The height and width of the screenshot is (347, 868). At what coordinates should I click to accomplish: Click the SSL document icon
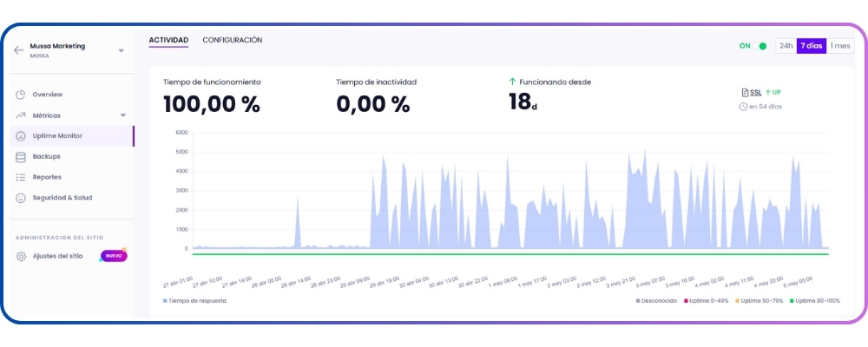click(x=745, y=93)
